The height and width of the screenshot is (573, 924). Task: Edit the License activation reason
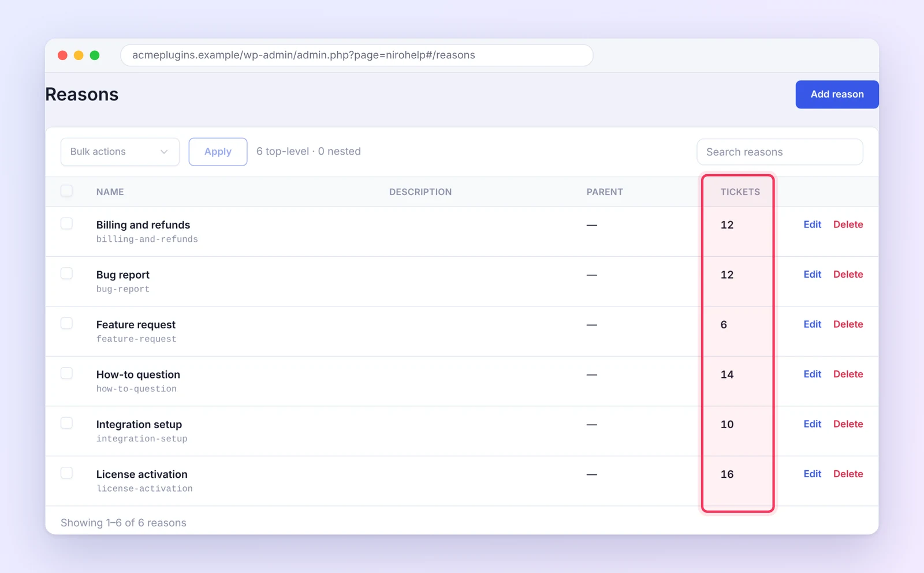coord(812,474)
